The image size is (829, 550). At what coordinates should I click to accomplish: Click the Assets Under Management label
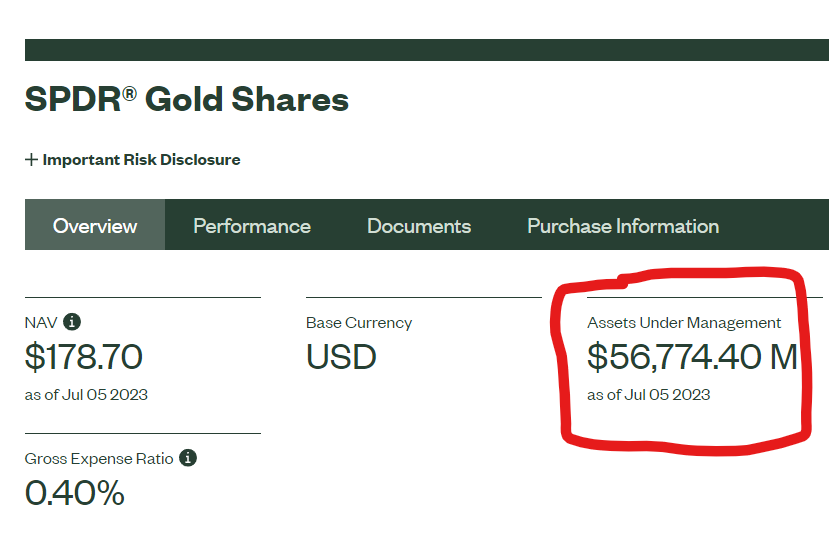click(684, 323)
